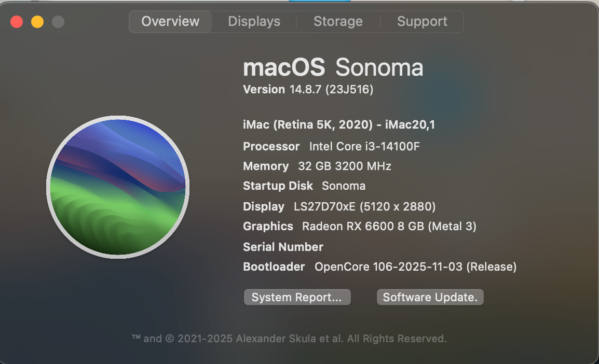This screenshot has height=364, width=599.
Task: Minimize the window with yellow button
Action: (x=37, y=22)
